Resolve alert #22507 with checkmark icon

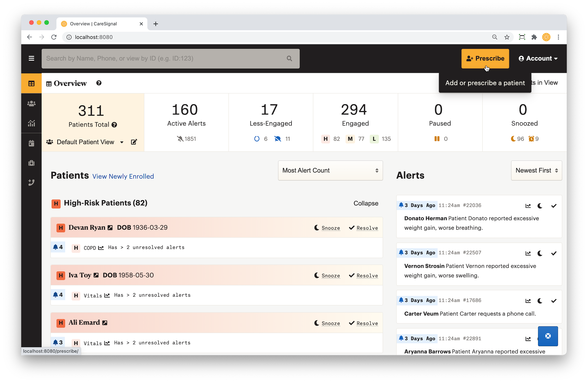tap(554, 253)
